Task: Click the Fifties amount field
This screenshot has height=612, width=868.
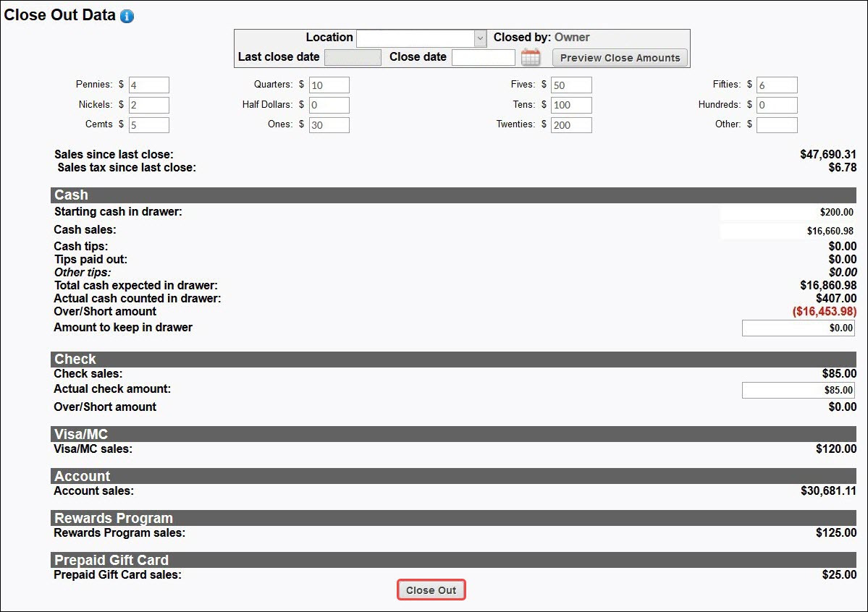Action: [x=776, y=85]
